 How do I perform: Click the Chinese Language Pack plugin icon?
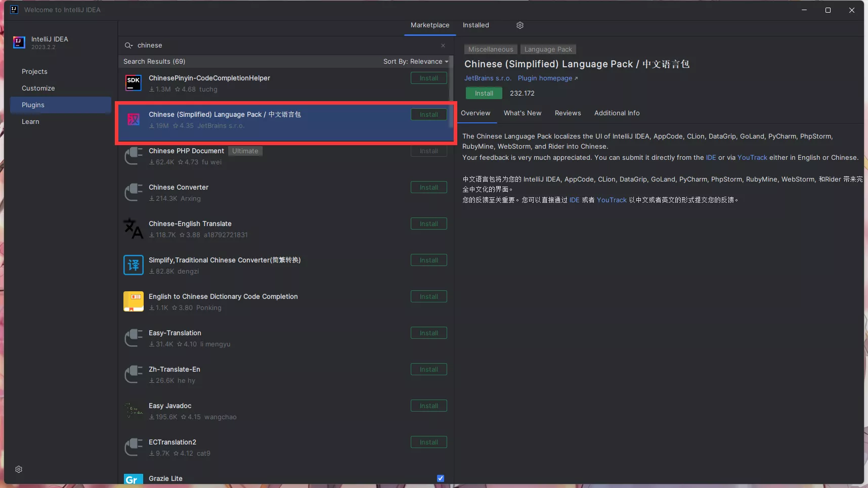pyautogui.click(x=134, y=120)
